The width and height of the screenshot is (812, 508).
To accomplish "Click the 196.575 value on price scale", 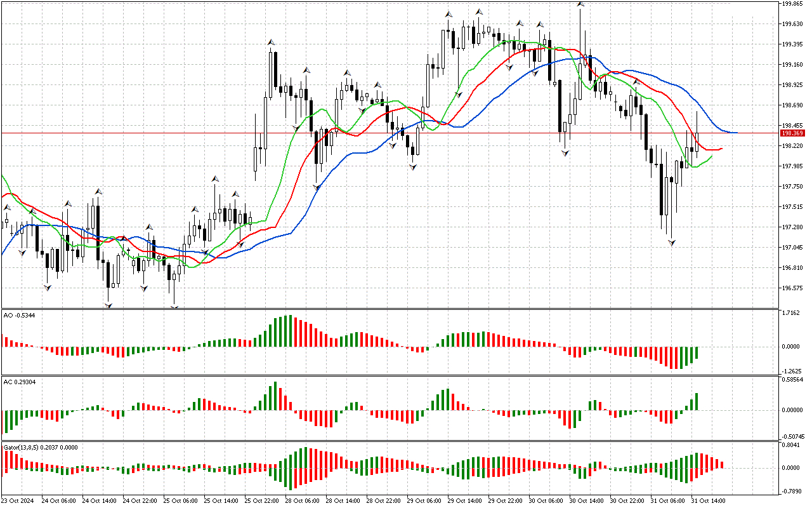I will tap(793, 288).
